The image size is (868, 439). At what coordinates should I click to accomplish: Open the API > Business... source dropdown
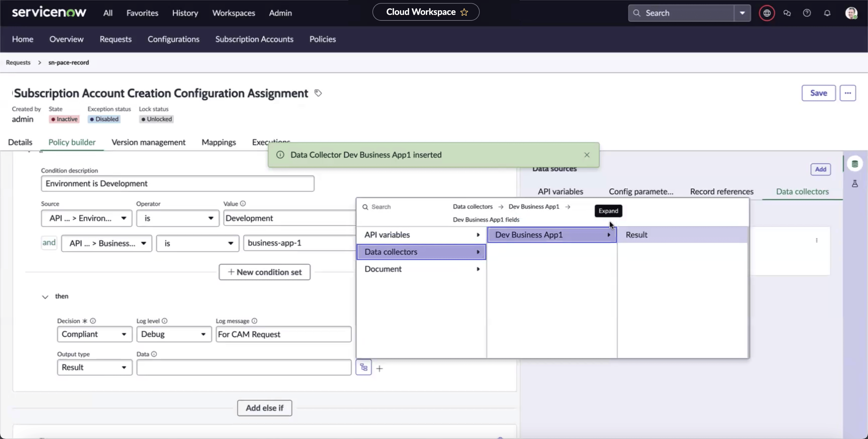click(x=106, y=243)
